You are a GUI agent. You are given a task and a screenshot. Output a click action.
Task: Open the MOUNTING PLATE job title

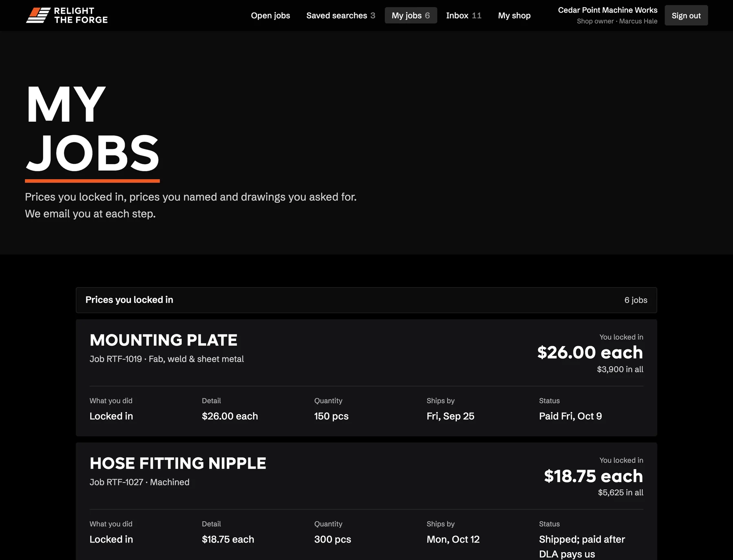(x=163, y=340)
